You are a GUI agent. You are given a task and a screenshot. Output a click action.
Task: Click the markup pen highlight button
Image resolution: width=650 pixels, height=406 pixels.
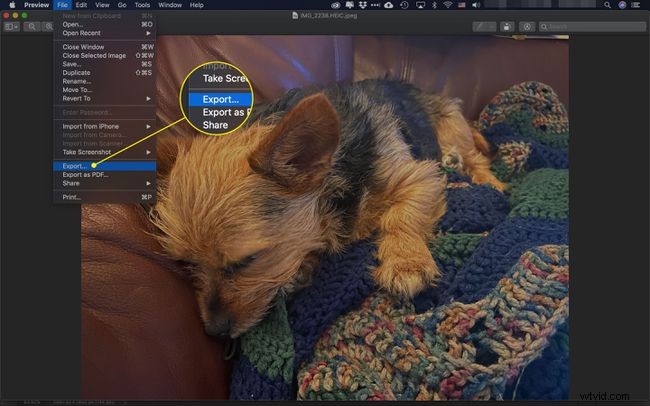click(x=484, y=27)
